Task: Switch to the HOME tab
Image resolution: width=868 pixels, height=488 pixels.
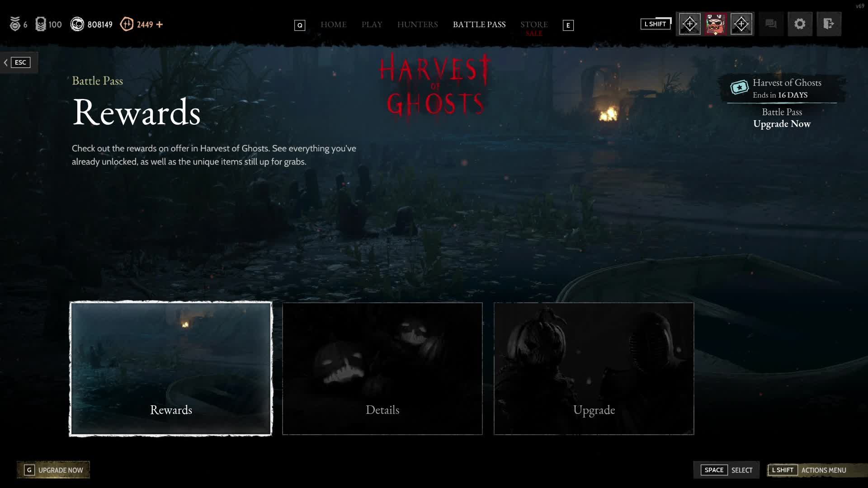Action: (334, 24)
